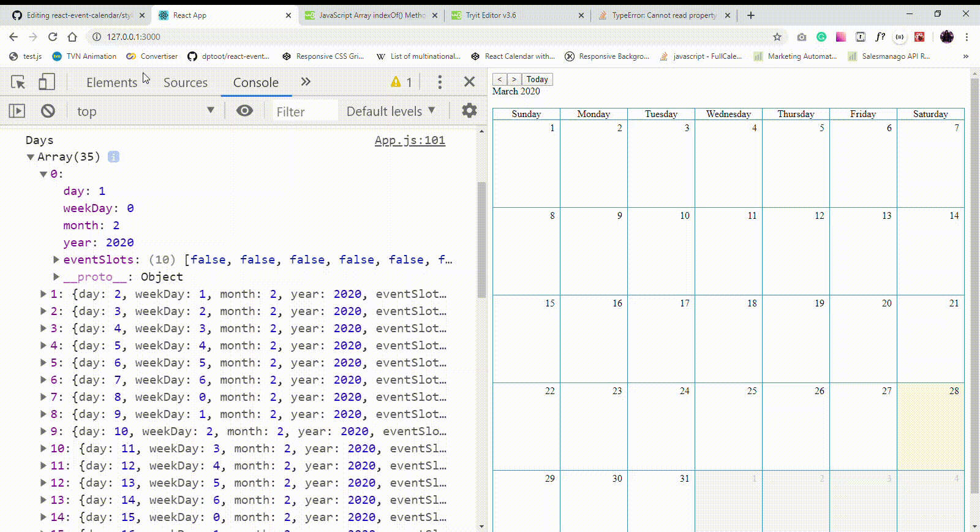Image resolution: width=980 pixels, height=532 pixels.
Task: Select the highlighted yellow day 28 cell
Action: tap(930, 427)
